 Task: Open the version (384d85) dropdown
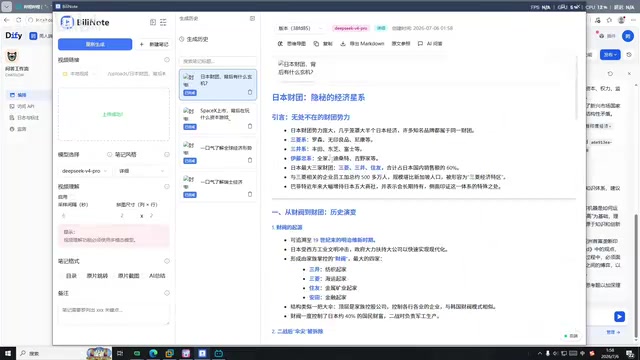(300, 28)
